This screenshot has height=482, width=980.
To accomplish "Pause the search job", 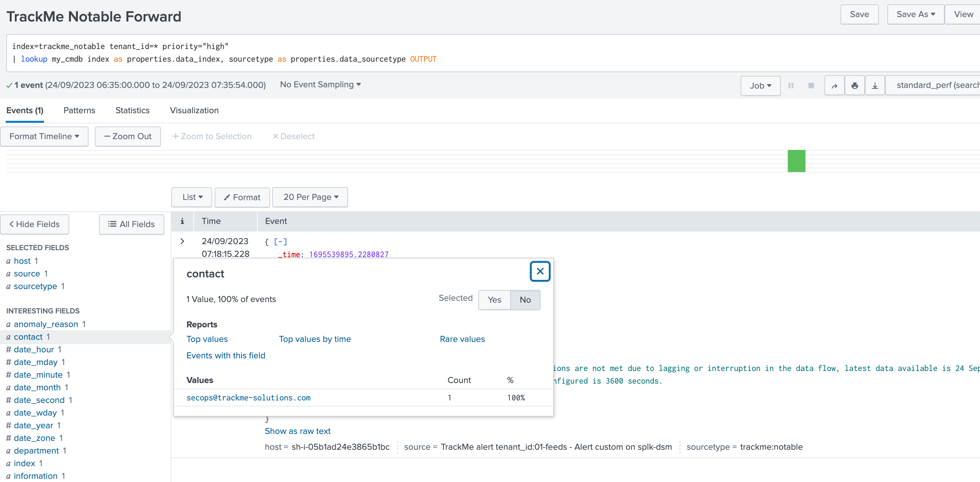I will click(791, 86).
